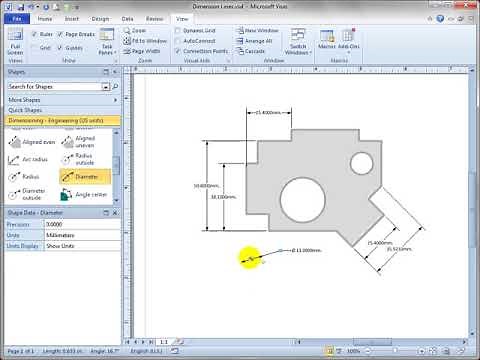Open the Add-Ons dropdown
Viewport: 480px width, 360px height.
click(348, 42)
